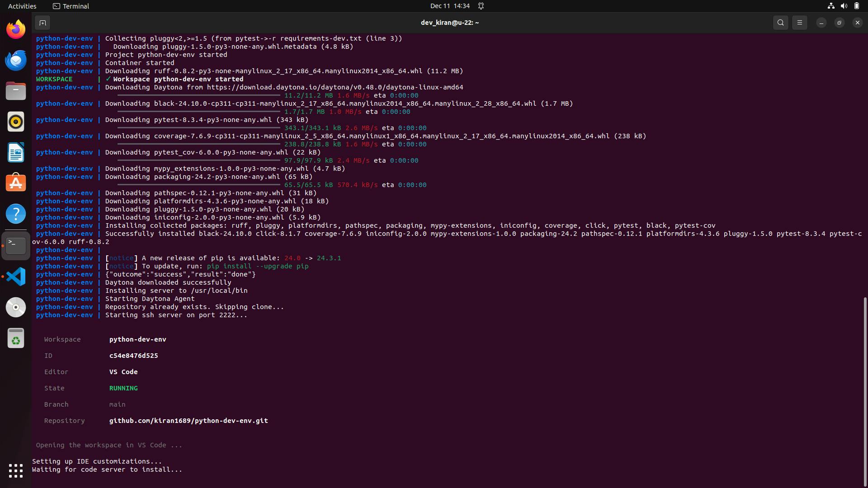Screen dimensions: 868x488
Task: Open the disc drive icon in dock
Action: (16, 307)
